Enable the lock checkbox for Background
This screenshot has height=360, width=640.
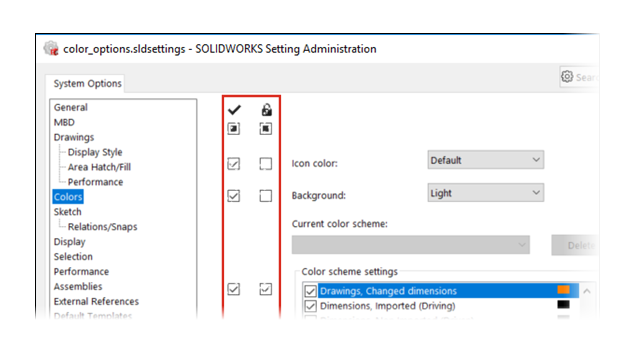coord(266,196)
